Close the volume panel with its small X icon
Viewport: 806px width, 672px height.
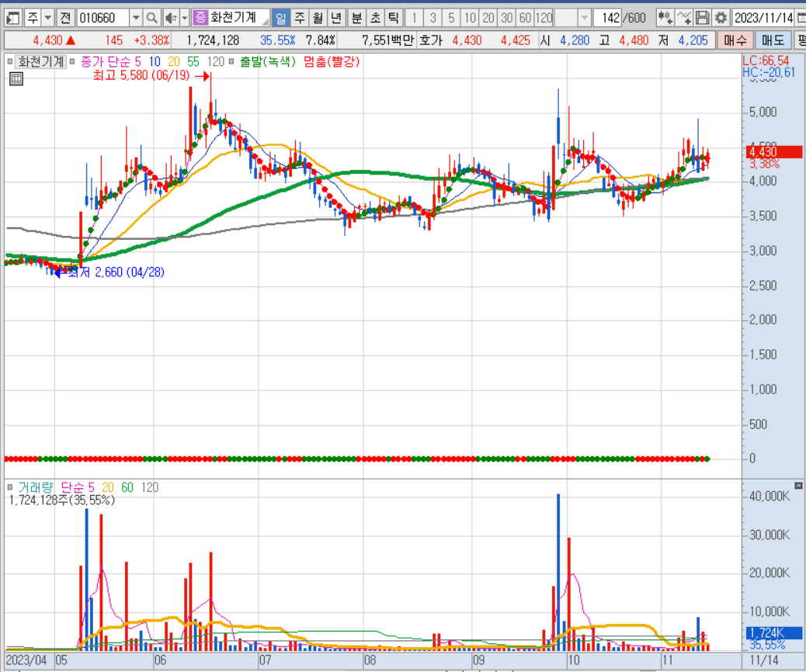[x=798, y=486]
